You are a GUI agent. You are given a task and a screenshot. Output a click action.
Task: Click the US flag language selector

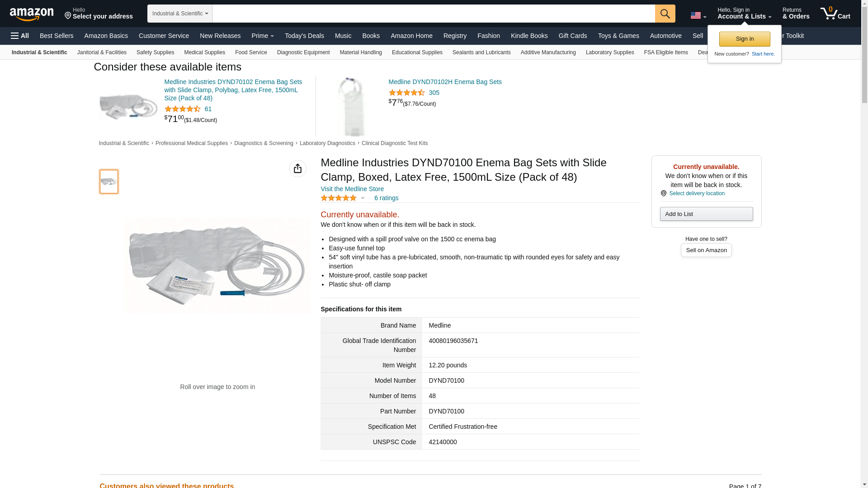point(698,15)
